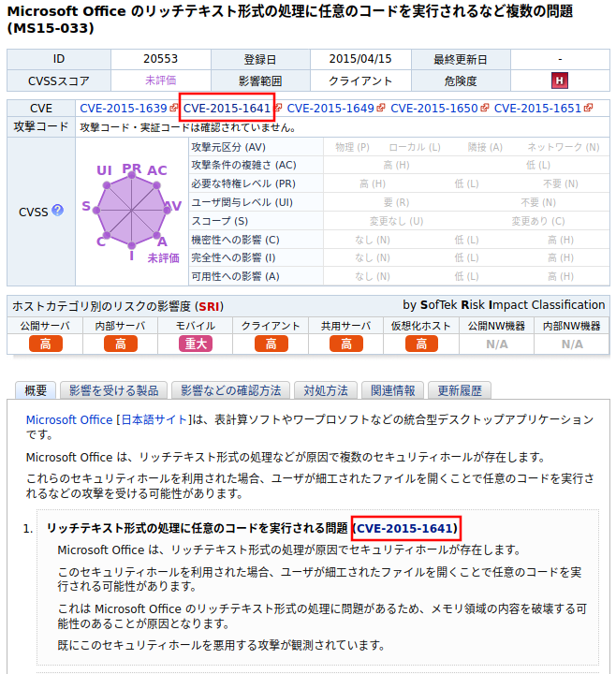
Task: Click the 攻撃条件の複雑さ (AC) label
Action: click(x=243, y=165)
